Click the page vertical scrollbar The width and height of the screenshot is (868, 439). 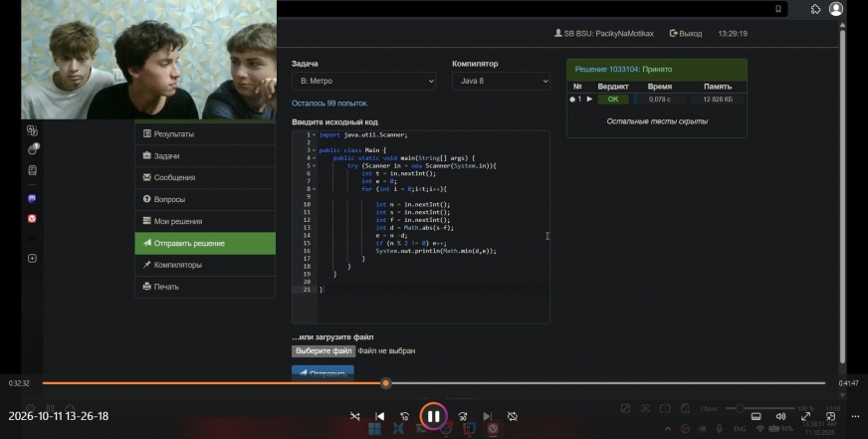tap(842, 194)
